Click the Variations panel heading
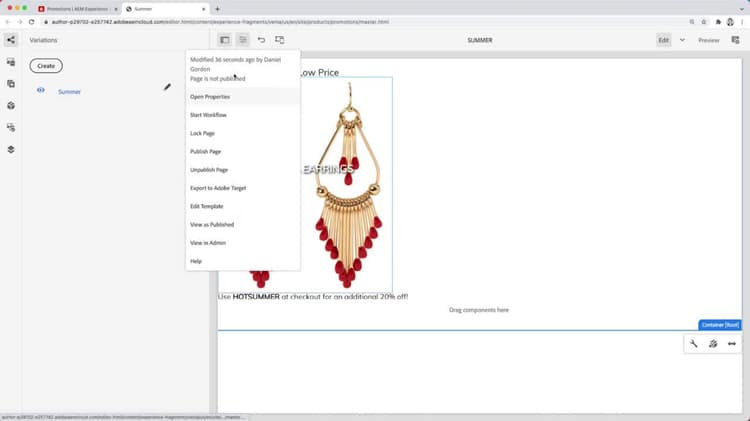This screenshot has height=421, width=750. 43,40
